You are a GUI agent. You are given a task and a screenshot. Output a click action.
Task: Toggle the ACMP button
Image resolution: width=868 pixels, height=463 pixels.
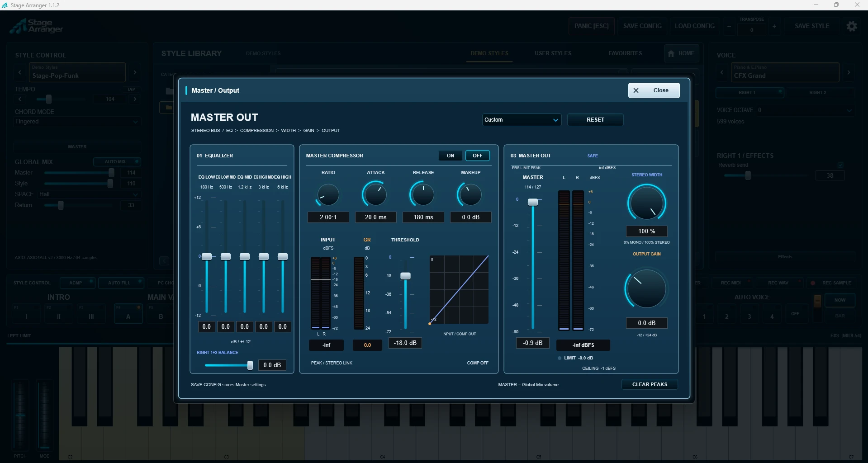[77, 283]
